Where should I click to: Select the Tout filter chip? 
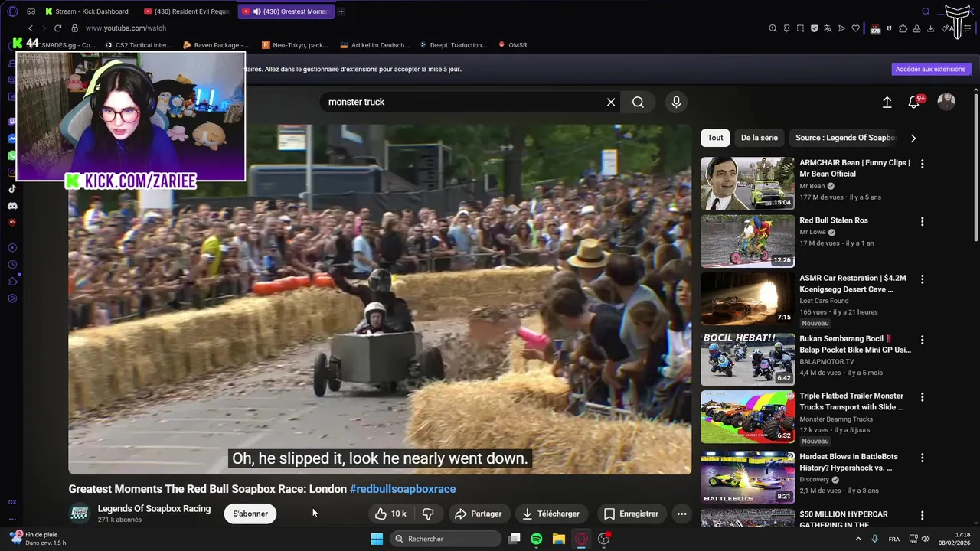tap(715, 138)
